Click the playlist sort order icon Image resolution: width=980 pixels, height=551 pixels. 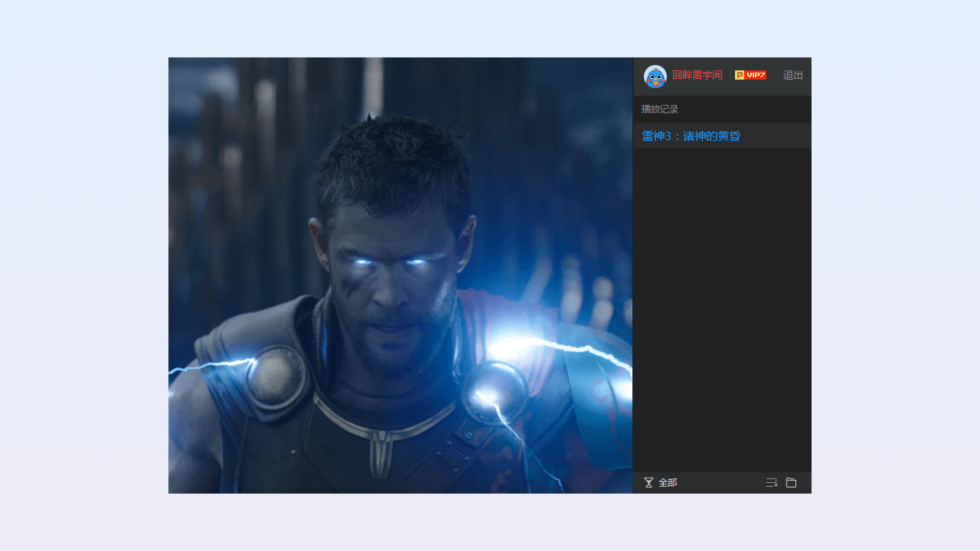pyautogui.click(x=771, y=483)
